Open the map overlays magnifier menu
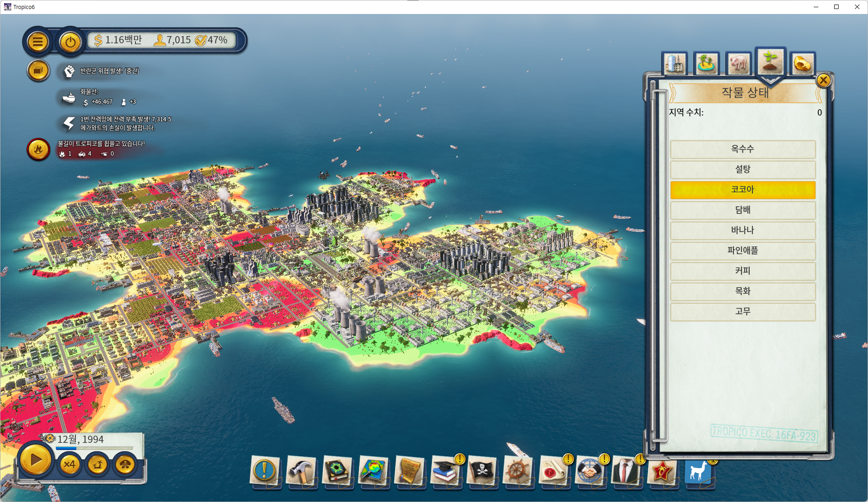Screen dimensions: 868x502 tap(373, 470)
